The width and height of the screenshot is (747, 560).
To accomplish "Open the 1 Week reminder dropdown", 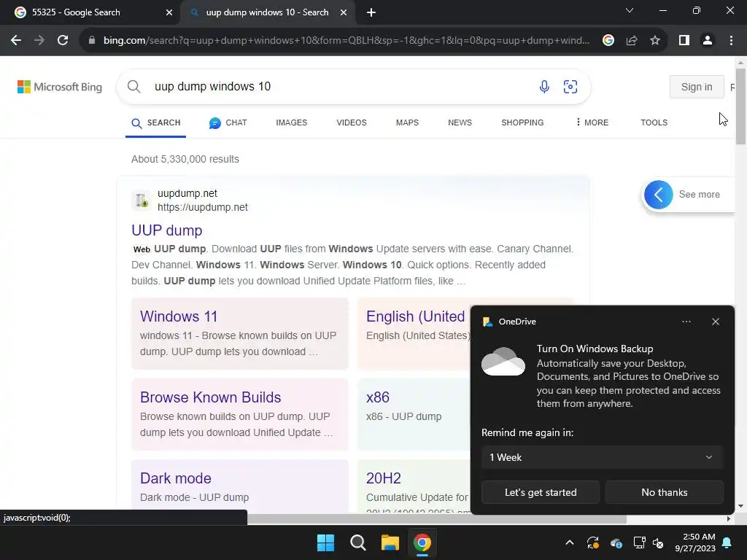I will coord(602,458).
